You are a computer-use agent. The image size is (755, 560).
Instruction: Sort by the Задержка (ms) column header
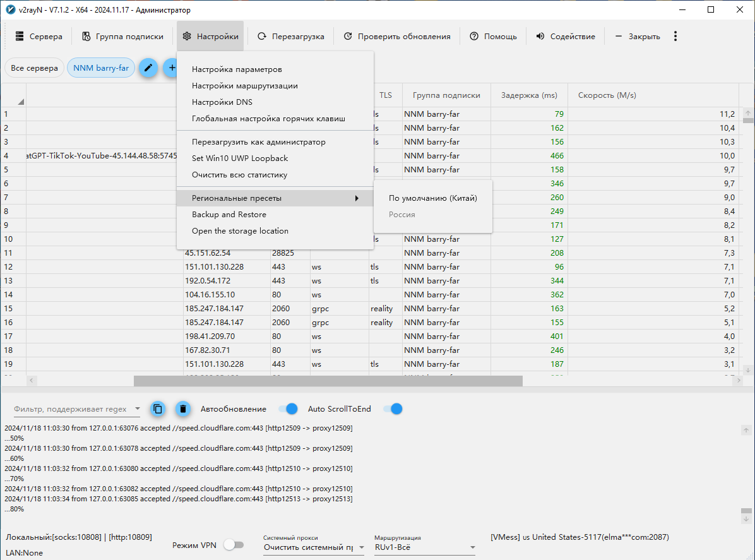529,95
